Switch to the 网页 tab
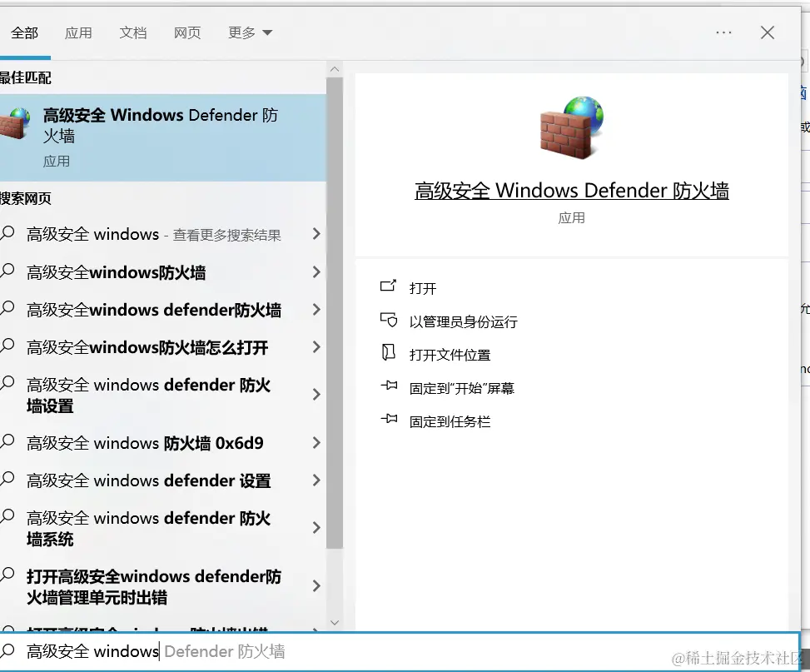The image size is (810, 672). pyautogui.click(x=187, y=33)
